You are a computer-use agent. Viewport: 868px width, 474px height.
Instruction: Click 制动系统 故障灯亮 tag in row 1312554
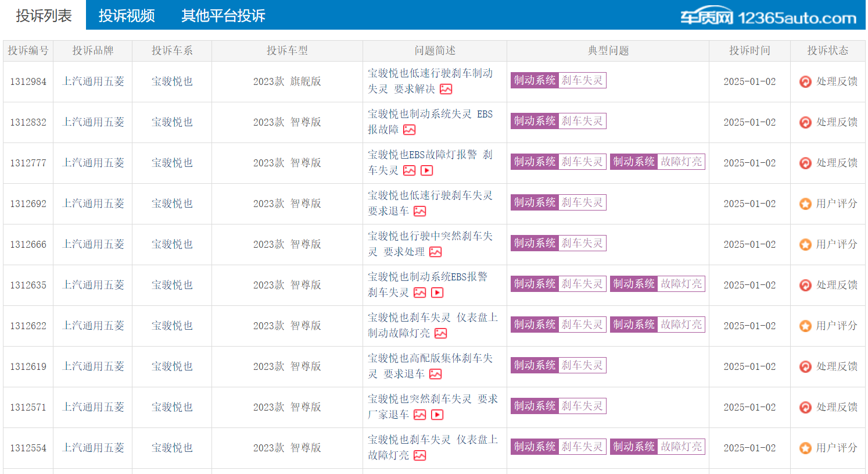coord(658,447)
